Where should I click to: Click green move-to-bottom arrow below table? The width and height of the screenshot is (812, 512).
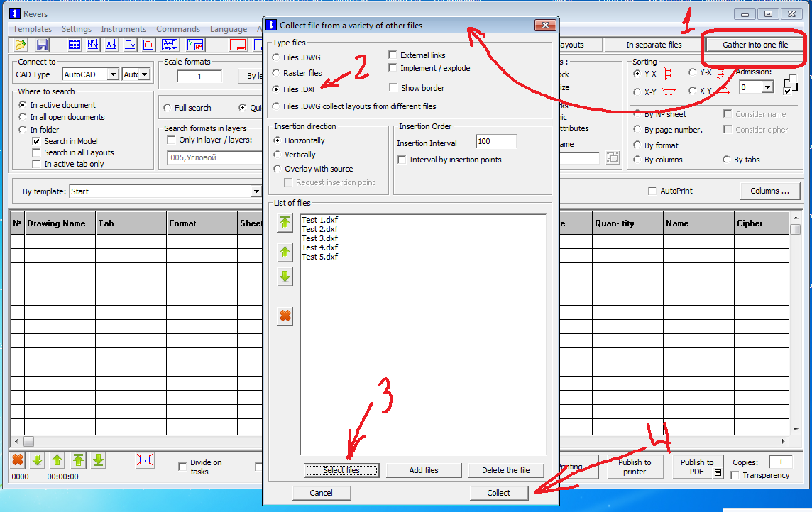[99, 460]
